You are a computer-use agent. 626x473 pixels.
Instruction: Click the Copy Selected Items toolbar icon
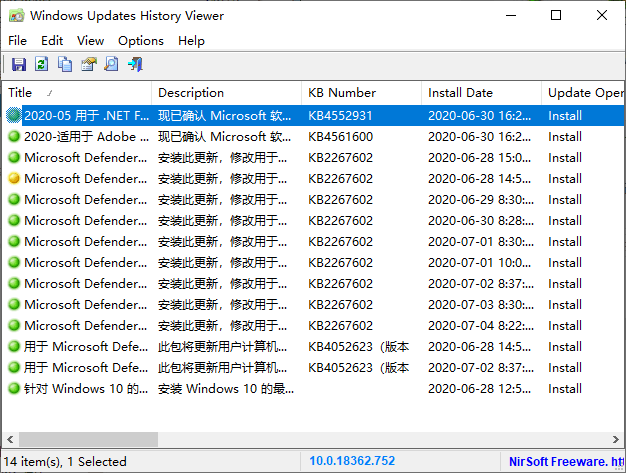pos(65,64)
